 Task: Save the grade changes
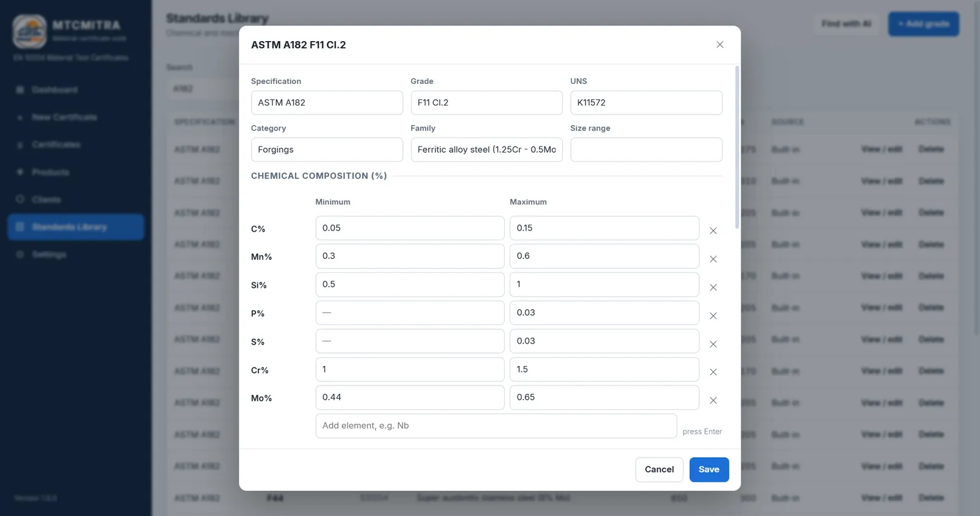coord(709,469)
